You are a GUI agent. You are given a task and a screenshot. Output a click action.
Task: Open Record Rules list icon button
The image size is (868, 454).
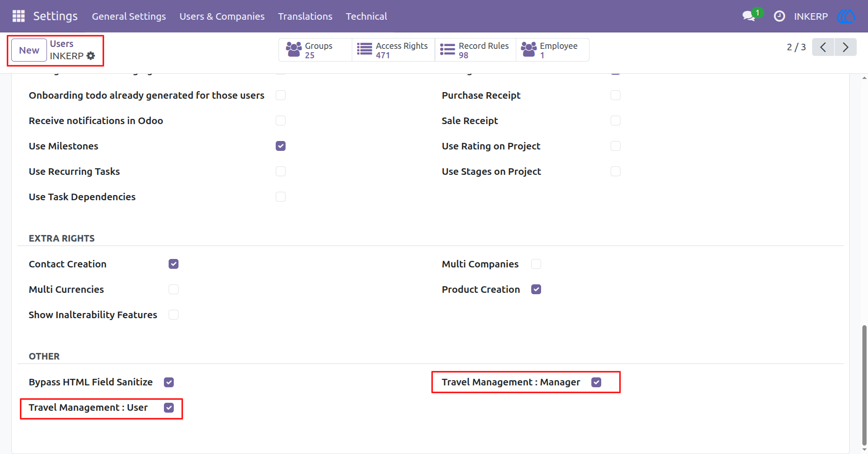coord(448,49)
